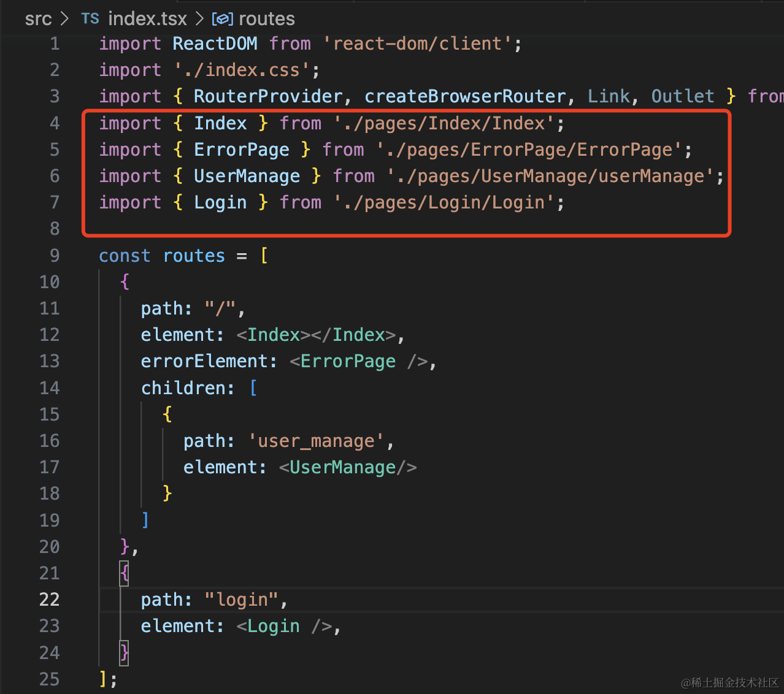Image resolution: width=784 pixels, height=694 pixels.
Task: Click chevron between index.tsx and routes
Action: click(x=199, y=19)
